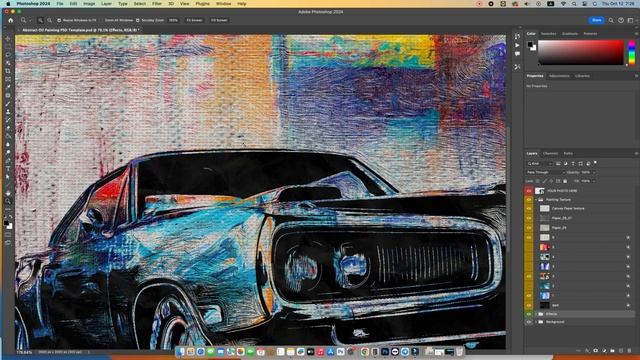640x360 pixels.
Task: Click the toolbar foreground color swatch
Action: 7,223
